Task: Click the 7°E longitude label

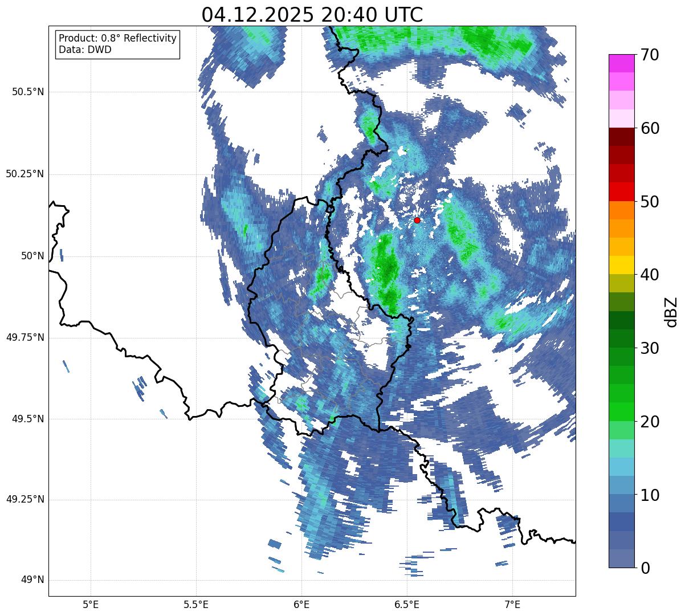Action: point(512,604)
